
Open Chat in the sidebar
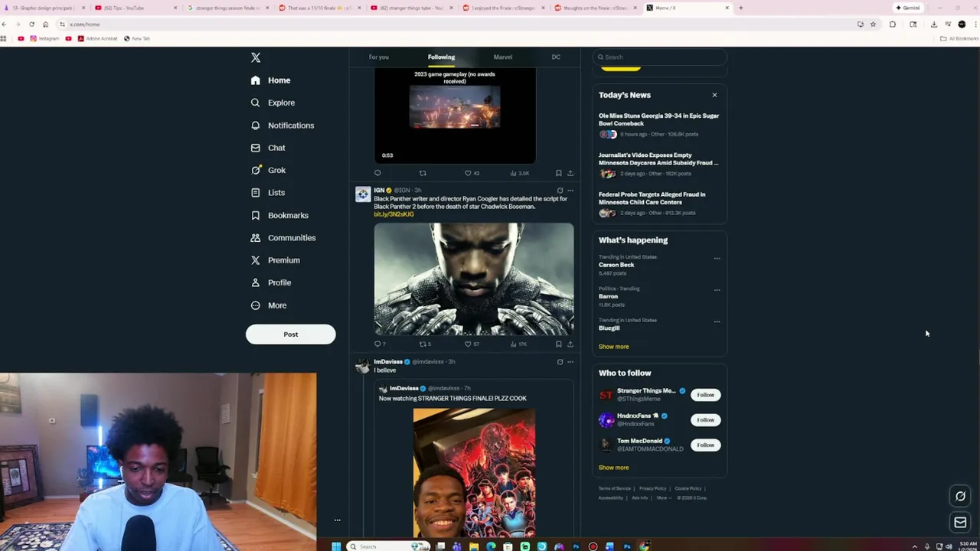[268, 148]
